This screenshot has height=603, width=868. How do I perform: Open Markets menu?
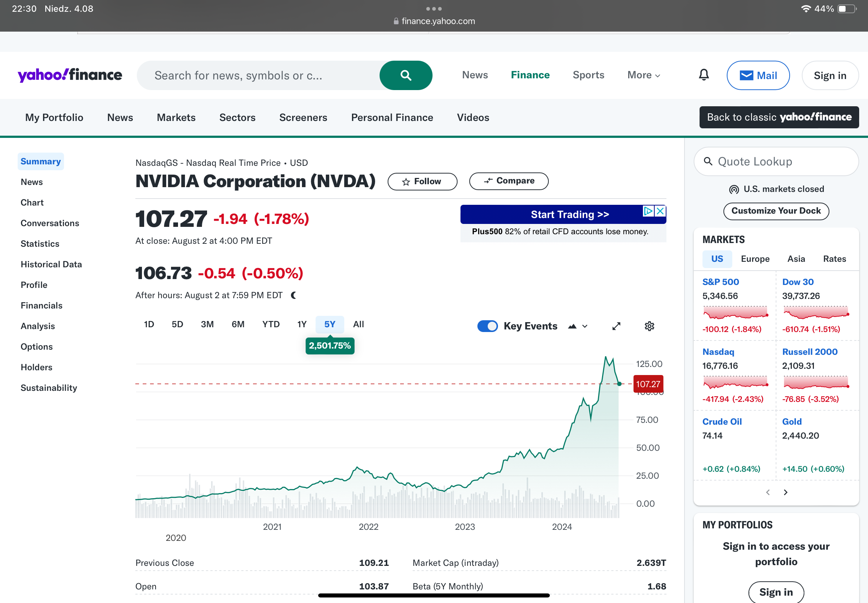[176, 118]
